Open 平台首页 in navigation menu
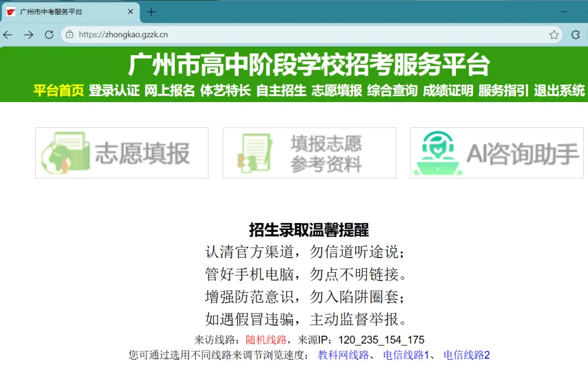Image resolution: width=588 pixels, height=392 pixels. click(59, 90)
